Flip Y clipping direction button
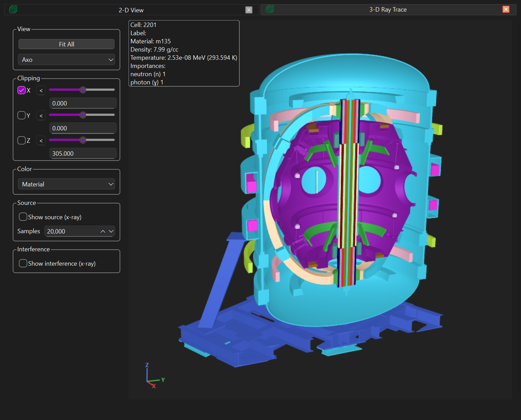 click(x=41, y=115)
